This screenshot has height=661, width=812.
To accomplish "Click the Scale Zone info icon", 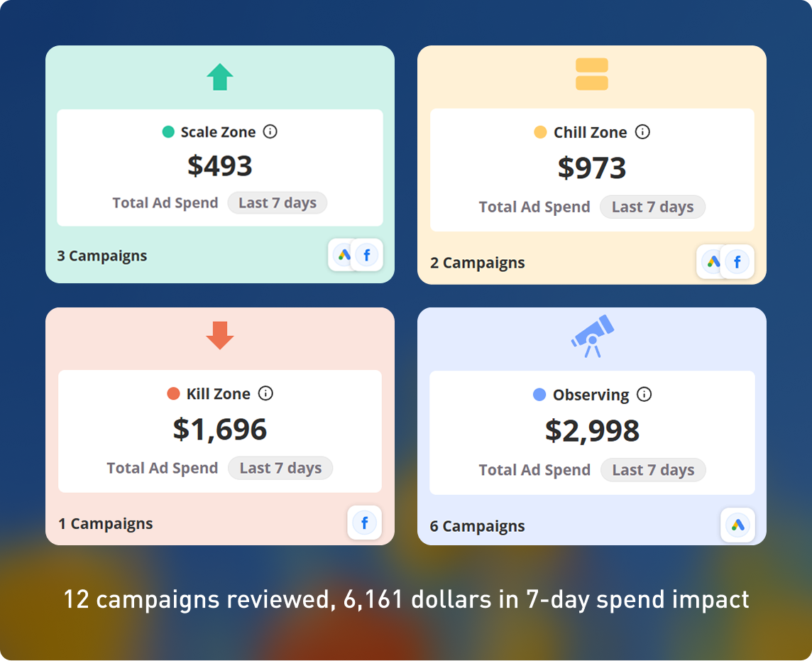I will pyautogui.click(x=270, y=131).
